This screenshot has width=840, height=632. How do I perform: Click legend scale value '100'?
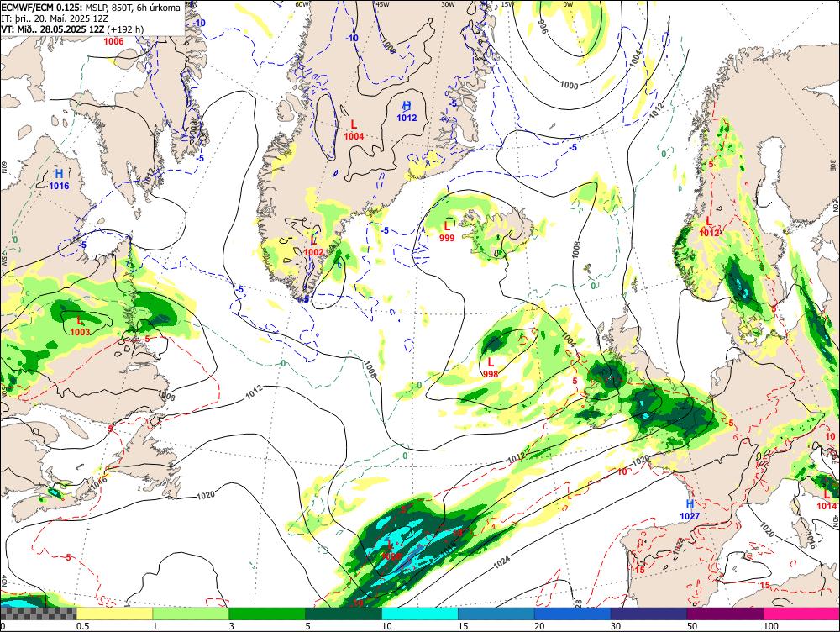771,626
